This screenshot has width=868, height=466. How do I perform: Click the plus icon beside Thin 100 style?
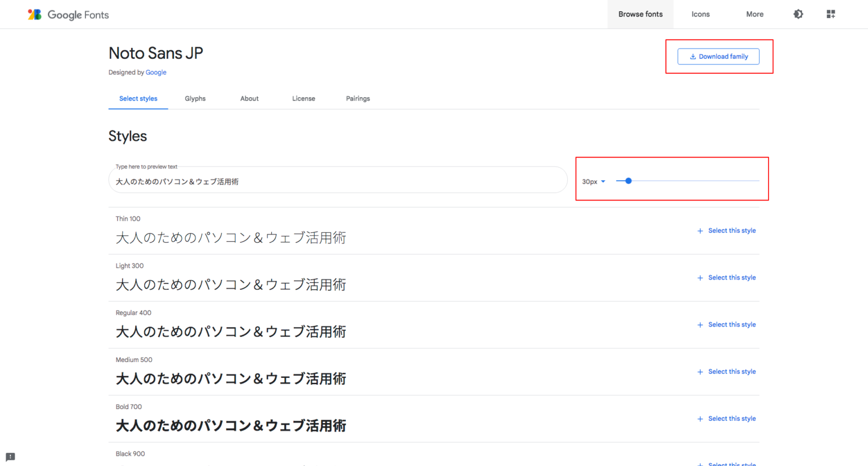[700, 230]
